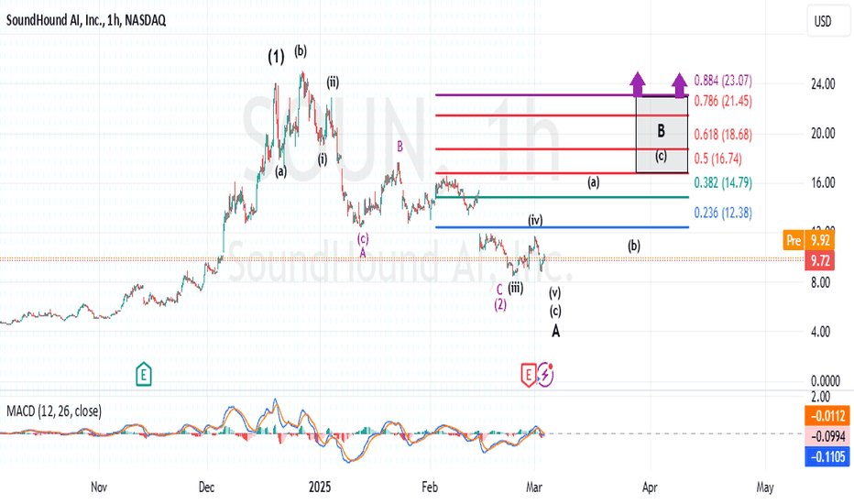Click the 24.00 price axis label
The height and width of the screenshot is (504, 854).
pyautogui.click(x=823, y=84)
